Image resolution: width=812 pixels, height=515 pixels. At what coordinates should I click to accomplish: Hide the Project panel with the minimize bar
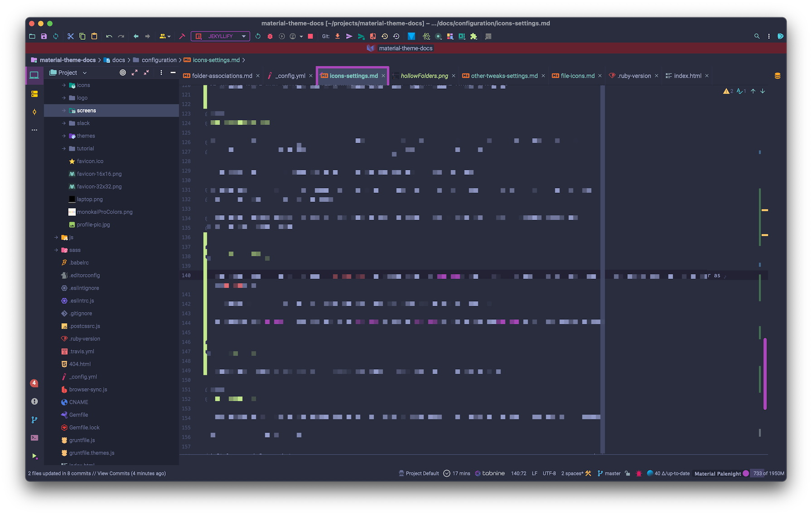coord(173,72)
